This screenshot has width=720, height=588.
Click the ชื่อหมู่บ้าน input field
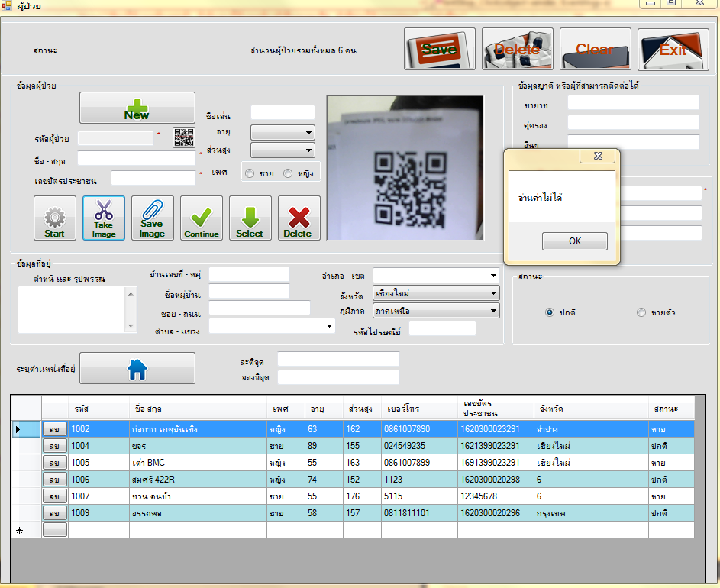point(250,291)
